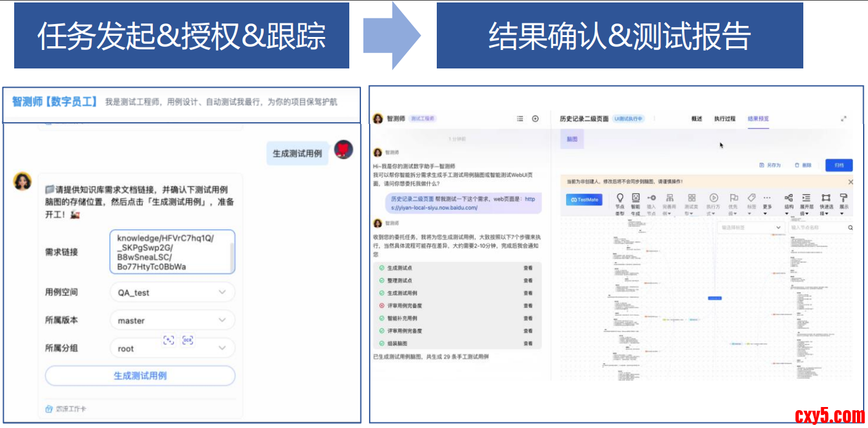Dismiss the orange warning banner
868x428 pixels.
click(851, 182)
